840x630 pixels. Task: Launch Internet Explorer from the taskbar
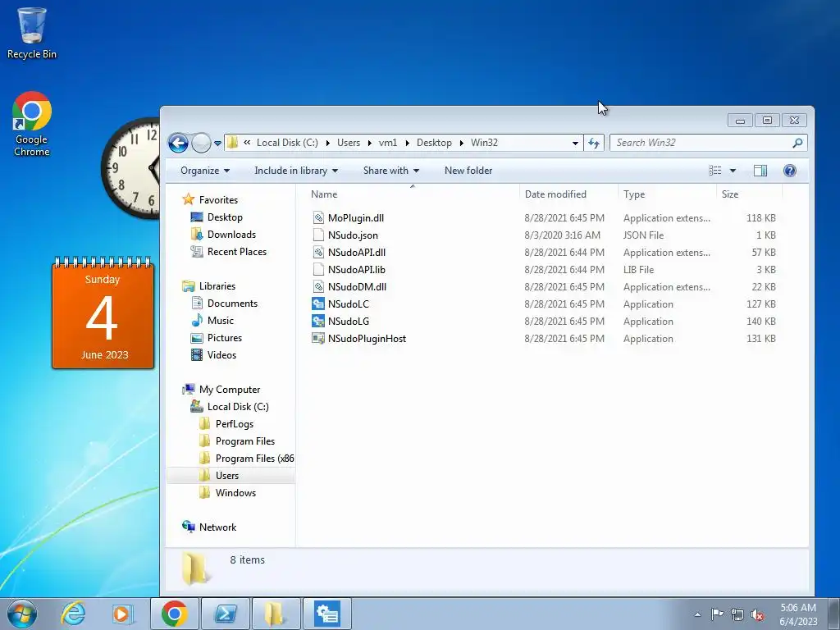point(73,614)
